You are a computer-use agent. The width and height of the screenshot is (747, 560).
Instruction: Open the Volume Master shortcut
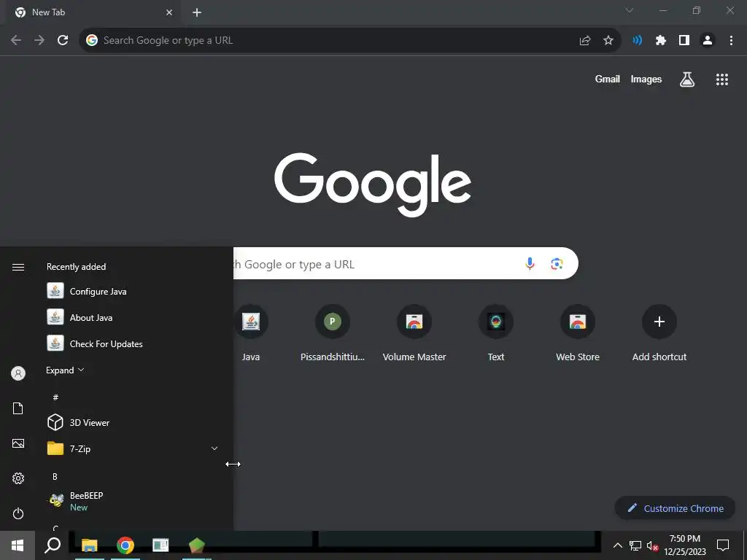coord(414,332)
